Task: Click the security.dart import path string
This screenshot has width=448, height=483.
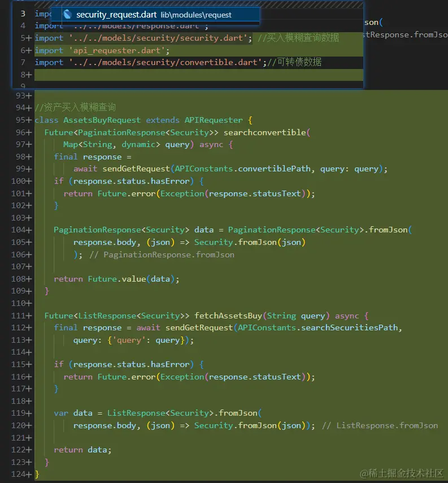Action: point(158,38)
